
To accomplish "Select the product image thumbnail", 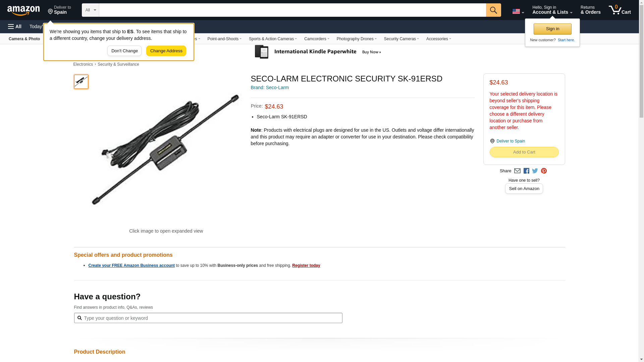I will pos(81,82).
